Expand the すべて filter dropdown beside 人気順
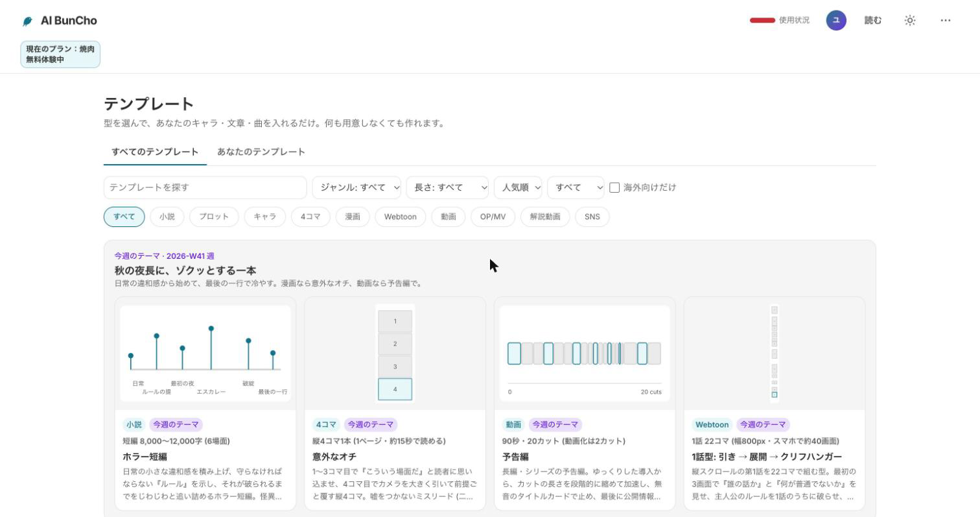Image resolution: width=980 pixels, height=517 pixels. (x=576, y=187)
